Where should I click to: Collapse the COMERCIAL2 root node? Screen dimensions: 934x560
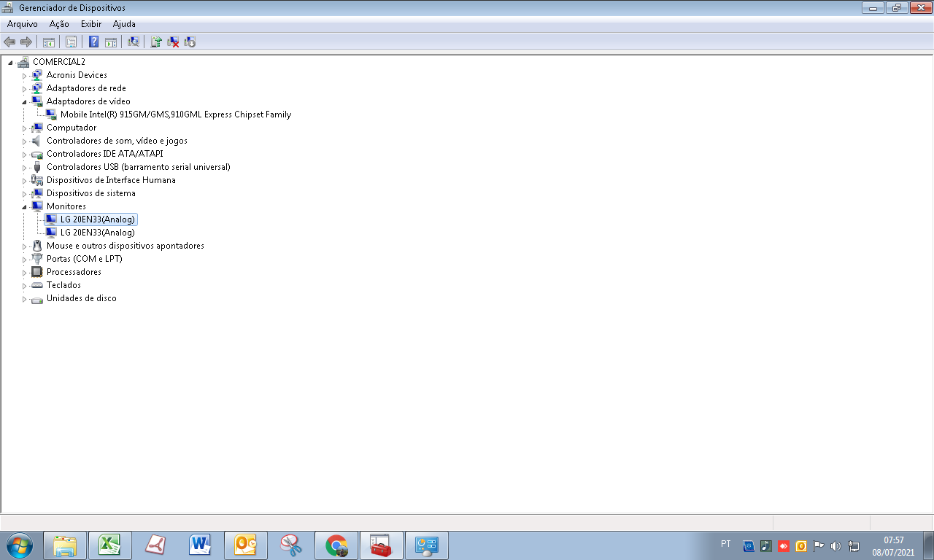pos(10,63)
